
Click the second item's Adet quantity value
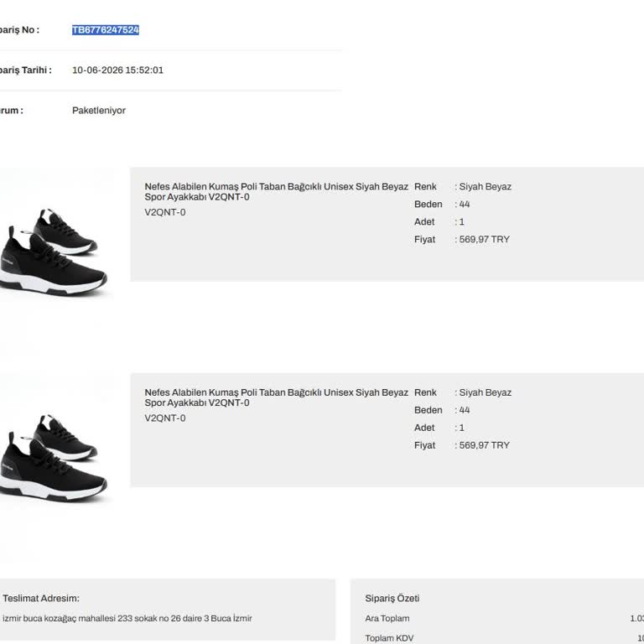pos(462,428)
